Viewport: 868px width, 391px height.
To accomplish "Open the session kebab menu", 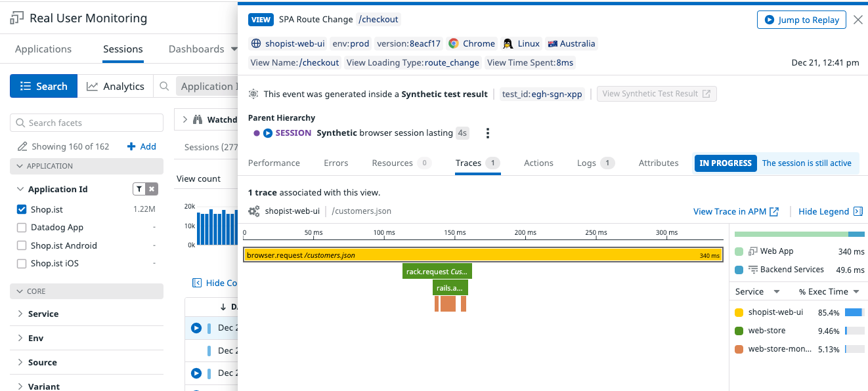I will (x=487, y=133).
